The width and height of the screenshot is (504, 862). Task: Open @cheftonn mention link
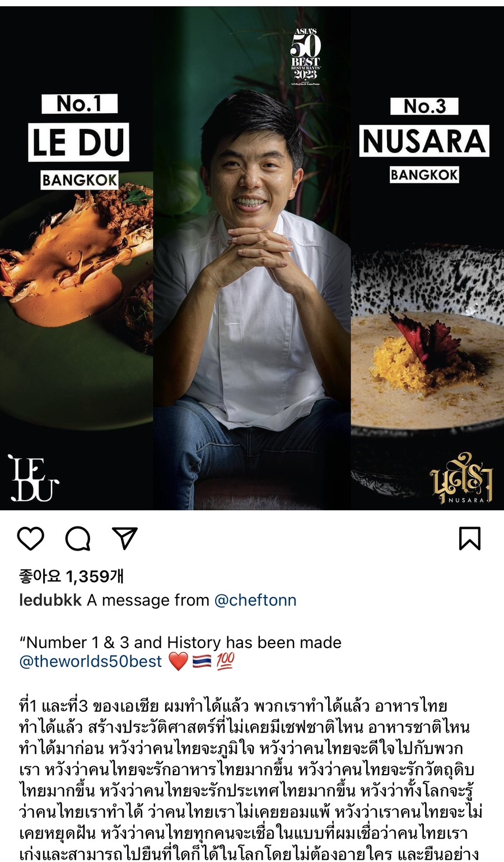[255, 600]
